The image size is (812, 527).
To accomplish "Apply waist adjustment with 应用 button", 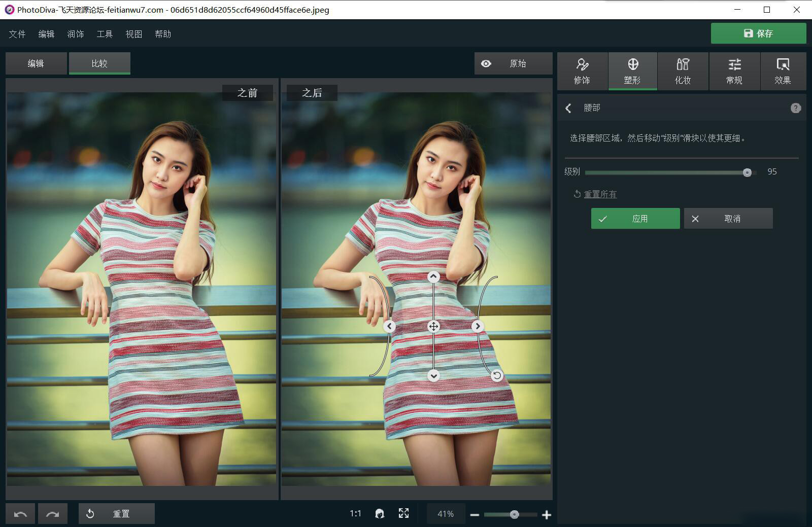I will coord(635,218).
